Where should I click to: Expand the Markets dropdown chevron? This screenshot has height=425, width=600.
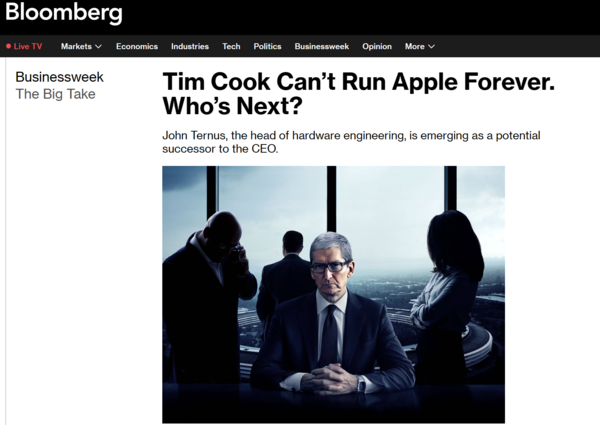[x=98, y=46]
